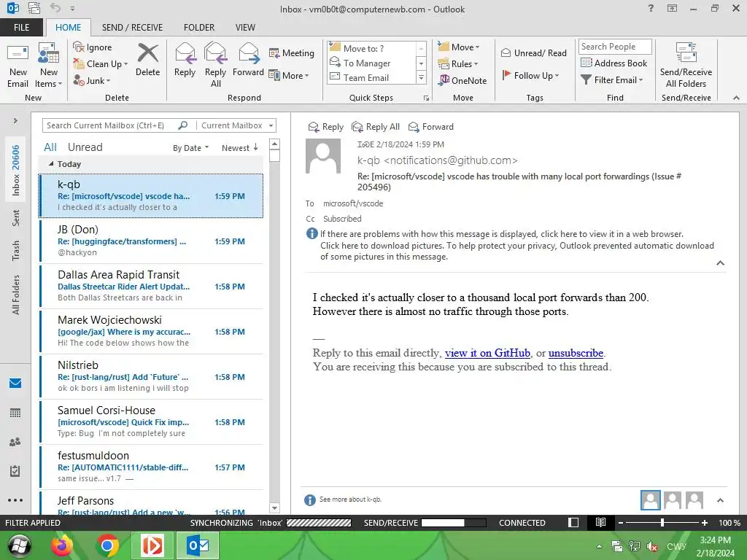Image resolution: width=747 pixels, height=560 pixels.
Task: Click Forward in the reading pane
Action: coord(431,127)
